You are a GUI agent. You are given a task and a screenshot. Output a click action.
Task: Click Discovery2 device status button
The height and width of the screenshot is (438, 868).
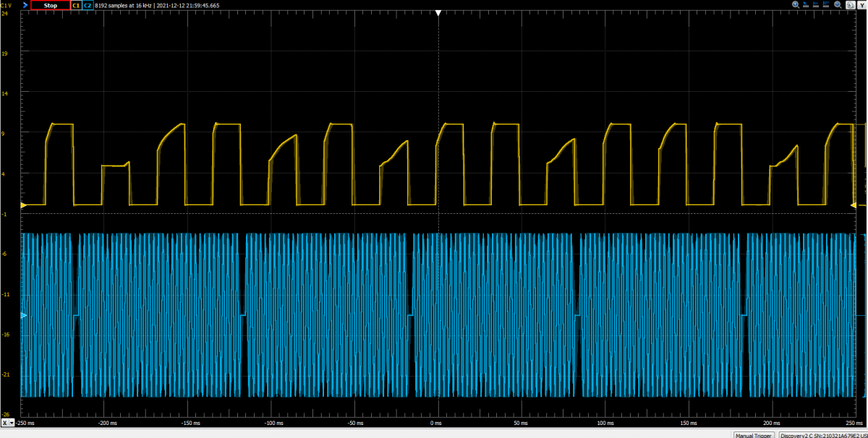tap(822, 435)
